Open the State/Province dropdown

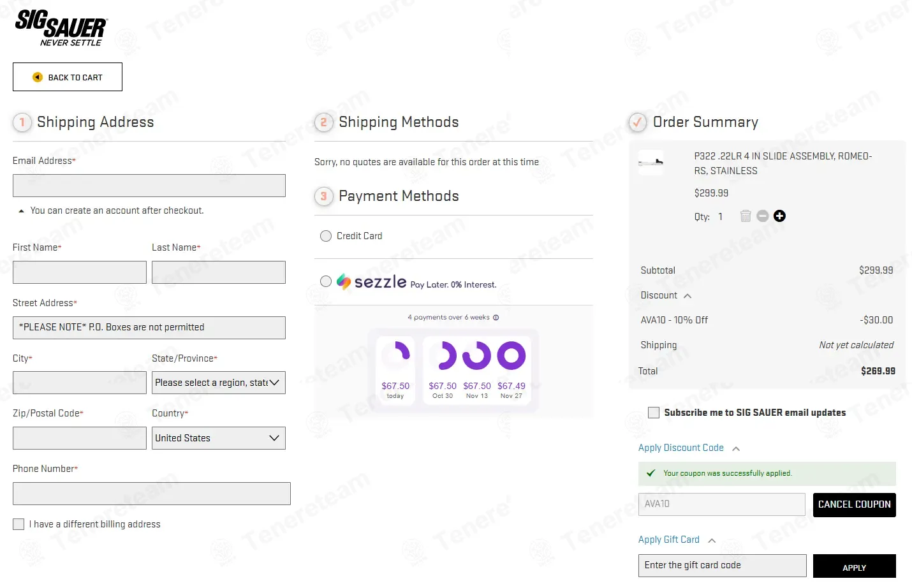point(218,383)
